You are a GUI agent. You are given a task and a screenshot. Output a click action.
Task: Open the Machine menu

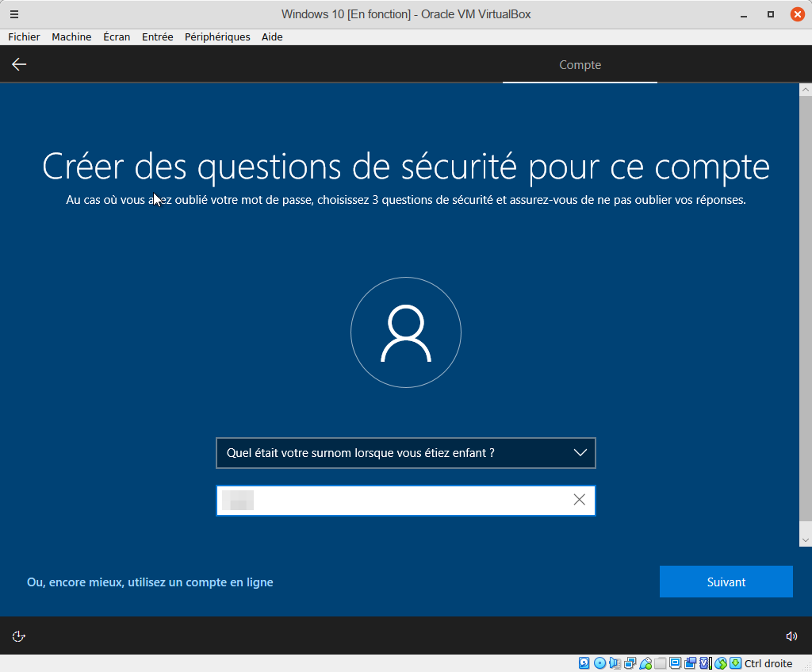coord(71,36)
